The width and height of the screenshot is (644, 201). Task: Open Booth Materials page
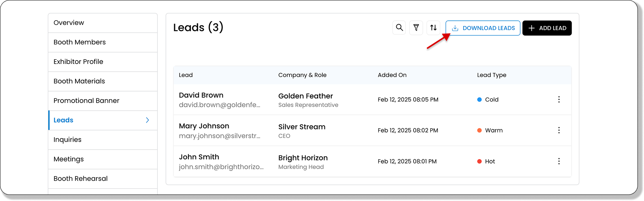click(79, 81)
